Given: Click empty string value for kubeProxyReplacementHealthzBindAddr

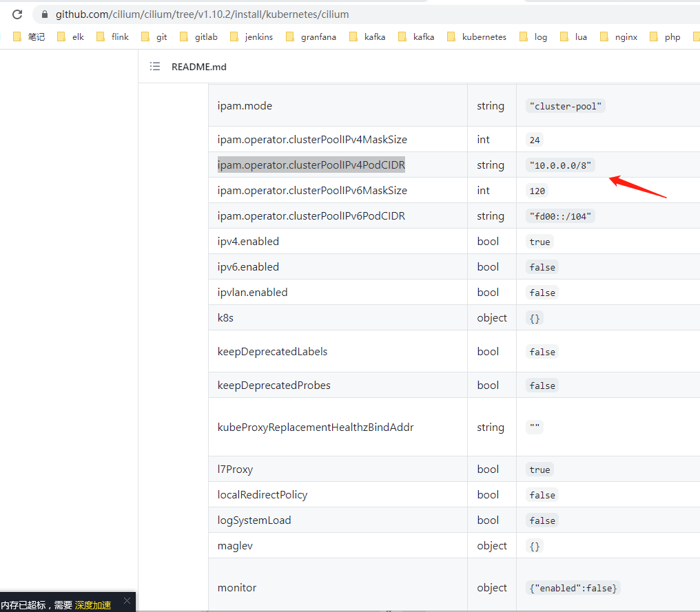Looking at the screenshot, I should coord(535,426).
